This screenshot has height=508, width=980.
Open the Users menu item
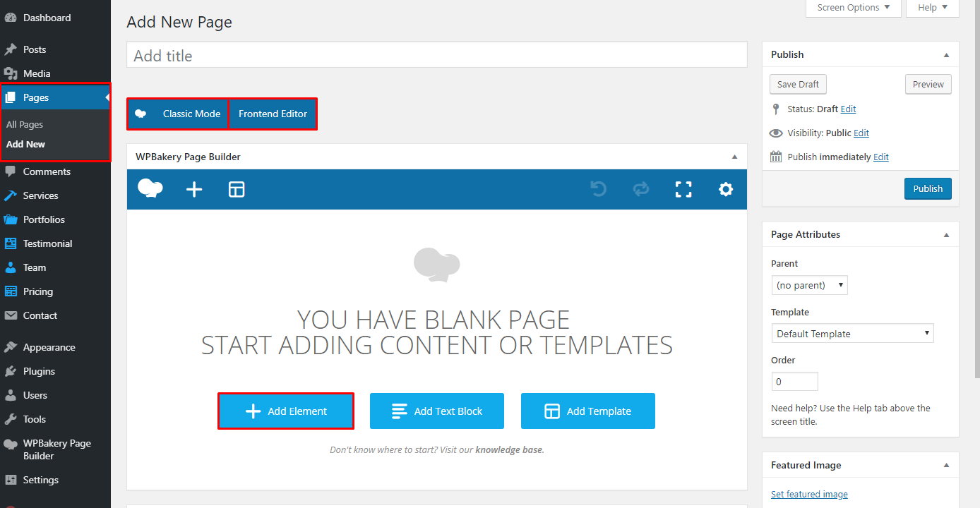point(55,395)
